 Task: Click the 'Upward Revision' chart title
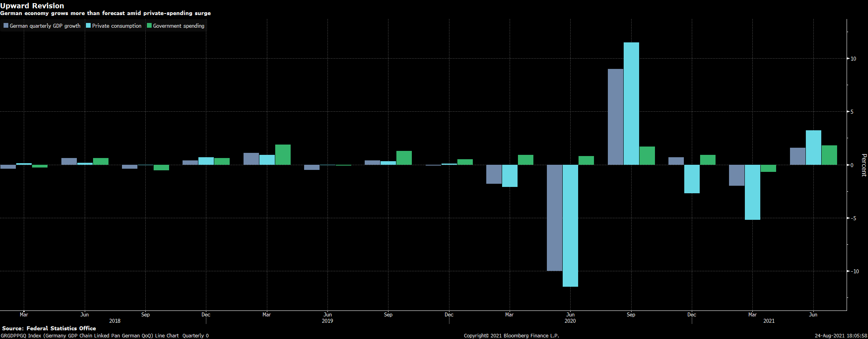pyautogui.click(x=32, y=6)
